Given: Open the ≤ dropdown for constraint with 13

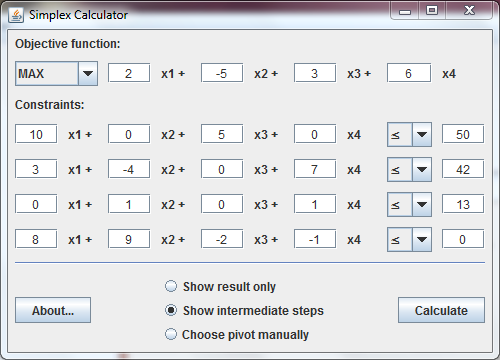Looking at the screenshot, I should click(409, 204).
